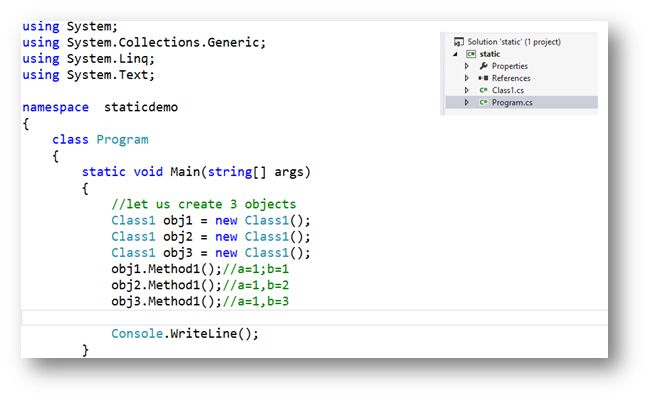Expand the Class1.cs node
Screen dimensions: 650x400
pos(467,90)
